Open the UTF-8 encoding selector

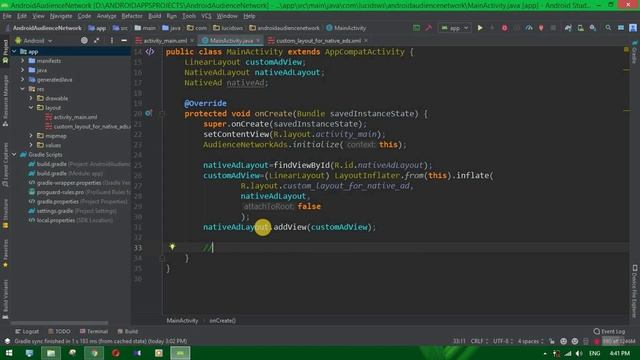click(x=503, y=341)
